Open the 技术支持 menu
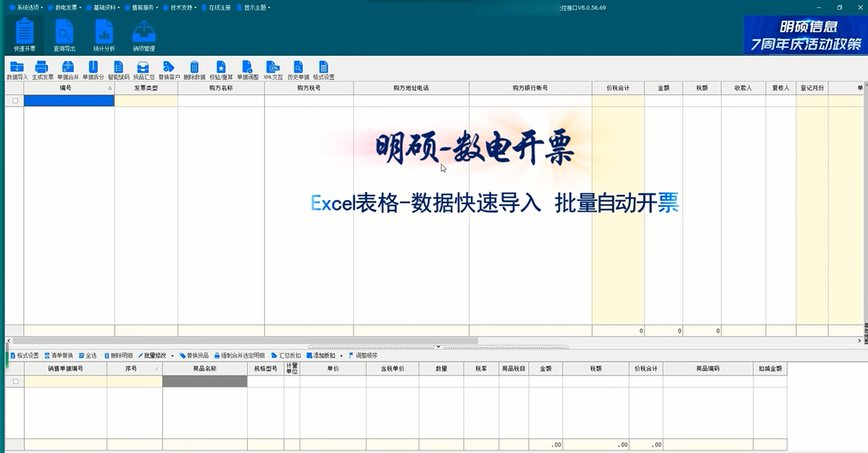The height and width of the screenshot is (453, 868). [x=180, y=7]
